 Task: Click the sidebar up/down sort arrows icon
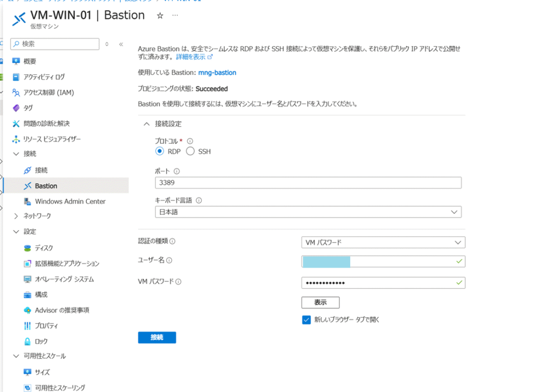tap(107, 44)
